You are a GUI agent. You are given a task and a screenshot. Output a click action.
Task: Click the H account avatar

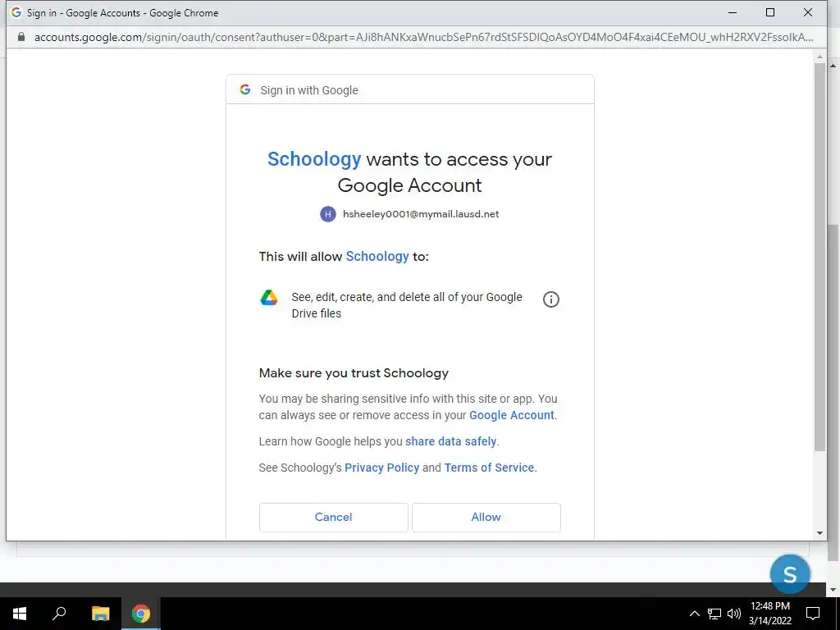tap(328, 214)
